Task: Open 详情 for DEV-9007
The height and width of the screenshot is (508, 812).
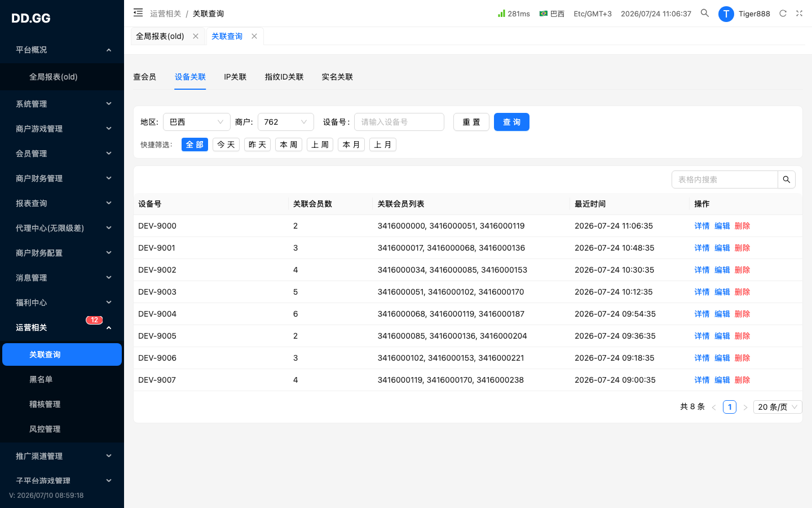Action: [702, 380]
